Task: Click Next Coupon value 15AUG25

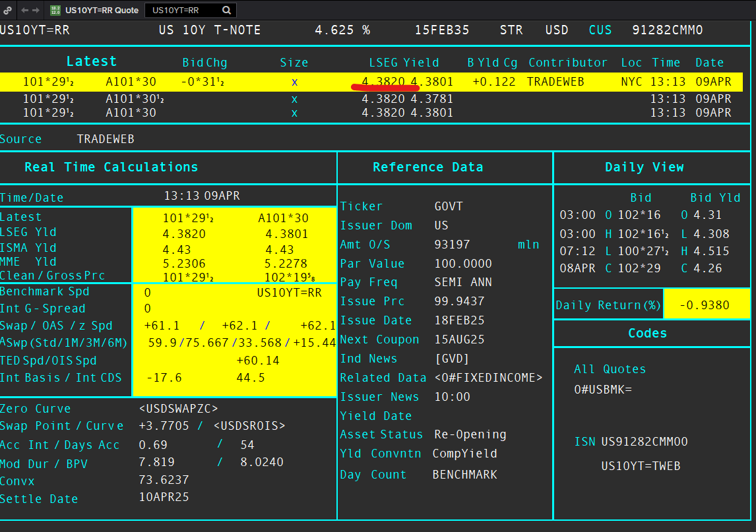Action: tap(459, 340)
